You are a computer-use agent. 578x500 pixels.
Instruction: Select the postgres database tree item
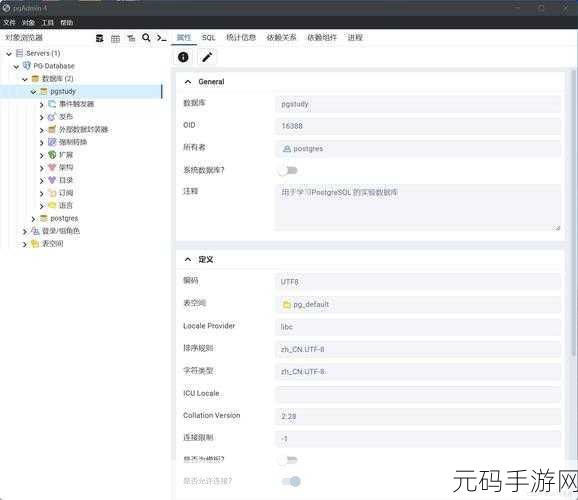click(64, 218)
